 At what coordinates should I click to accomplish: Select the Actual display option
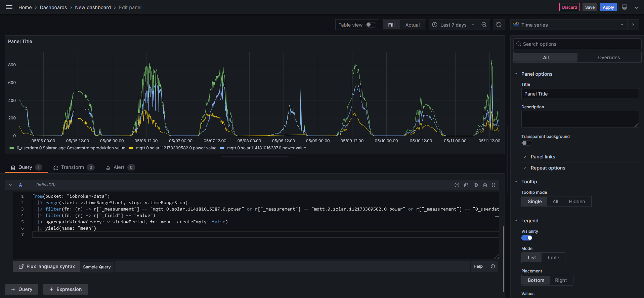(413, 25)
